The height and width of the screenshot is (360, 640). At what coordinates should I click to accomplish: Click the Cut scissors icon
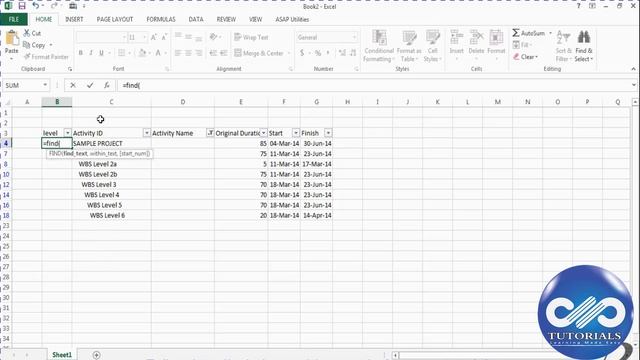[x=27, y=33]
